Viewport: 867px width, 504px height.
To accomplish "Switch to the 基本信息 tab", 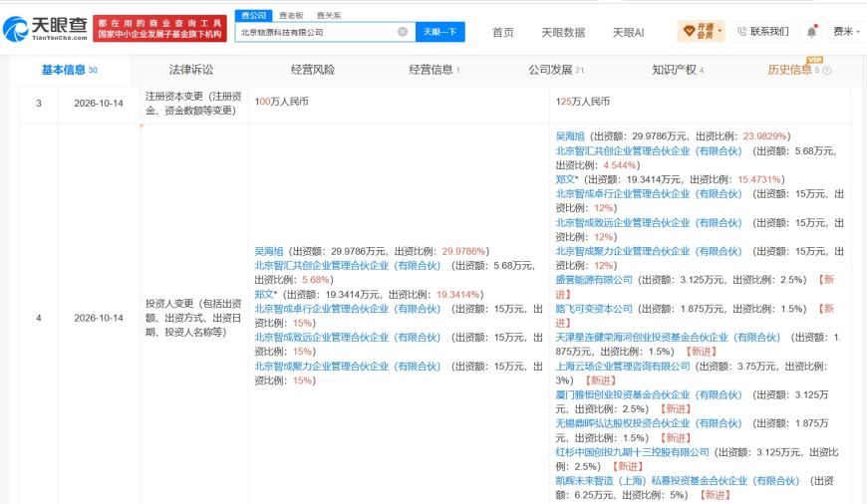I will pos(69,70).
